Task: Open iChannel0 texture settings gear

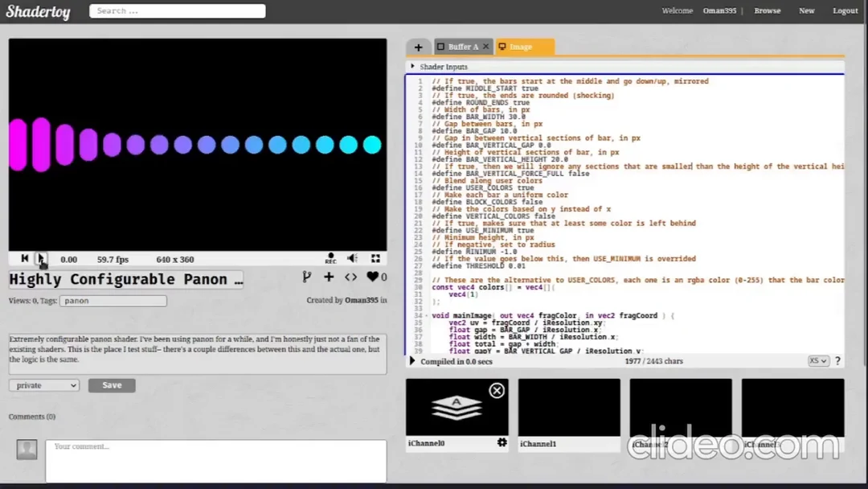Action: pos(502,442)
